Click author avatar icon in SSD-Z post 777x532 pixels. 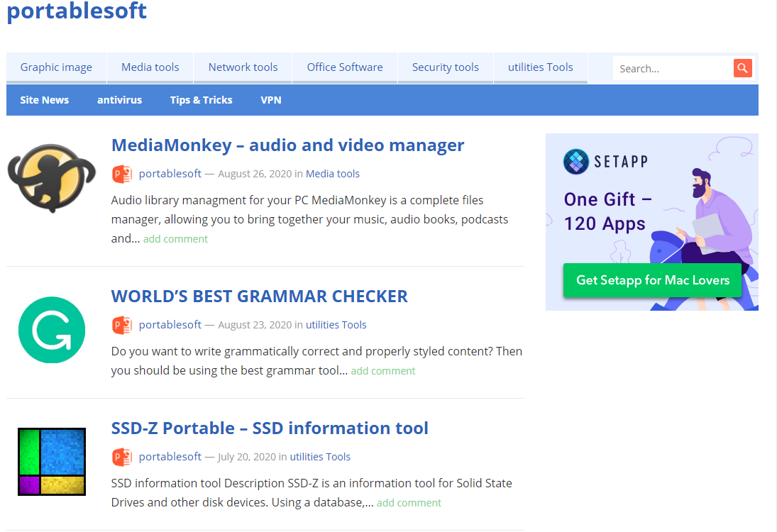point(122,457)
